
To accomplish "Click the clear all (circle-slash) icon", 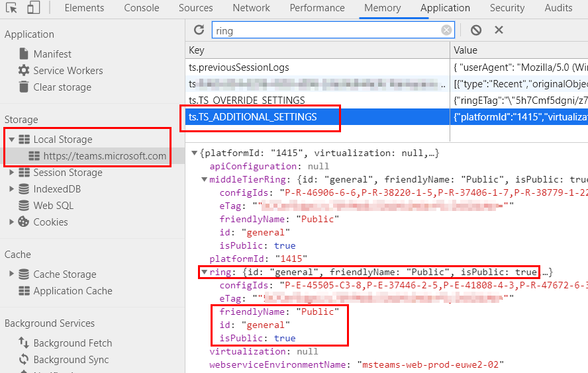I will (476, 30).
